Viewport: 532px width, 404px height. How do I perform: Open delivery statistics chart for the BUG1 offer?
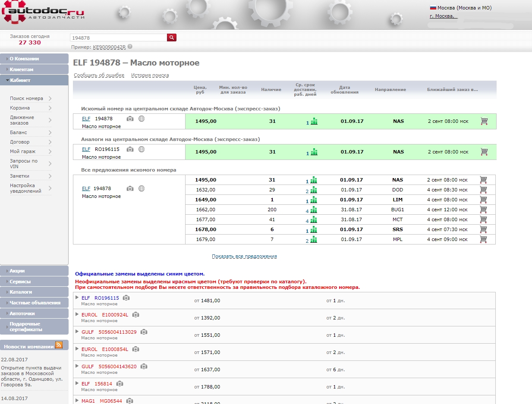pos(314,210)
